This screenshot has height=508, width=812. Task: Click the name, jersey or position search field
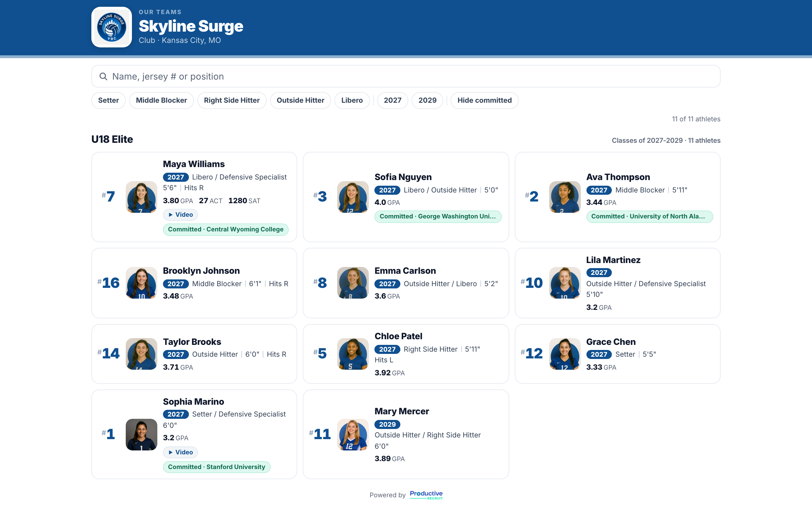click(x=406, y=76)
